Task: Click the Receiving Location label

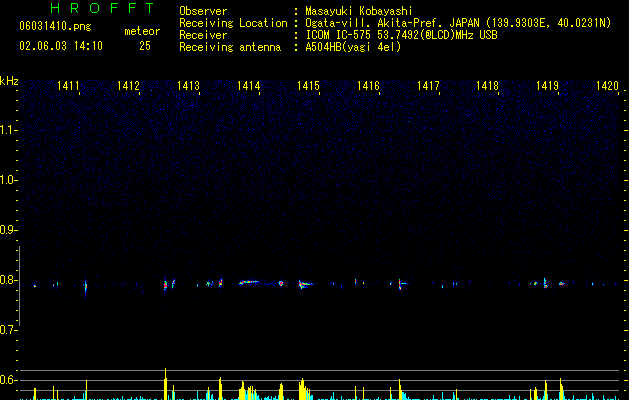Action: [x=233, y=23]
